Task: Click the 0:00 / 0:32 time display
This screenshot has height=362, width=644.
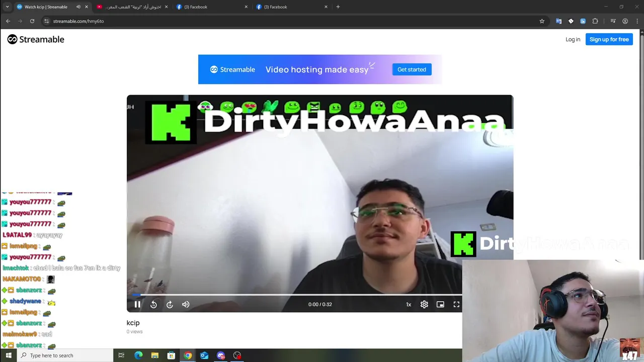Action: [x=320, y=304]
